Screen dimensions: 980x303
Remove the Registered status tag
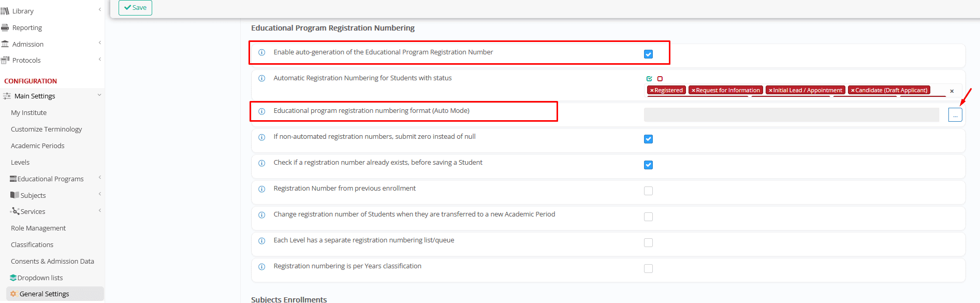(652, 90)
